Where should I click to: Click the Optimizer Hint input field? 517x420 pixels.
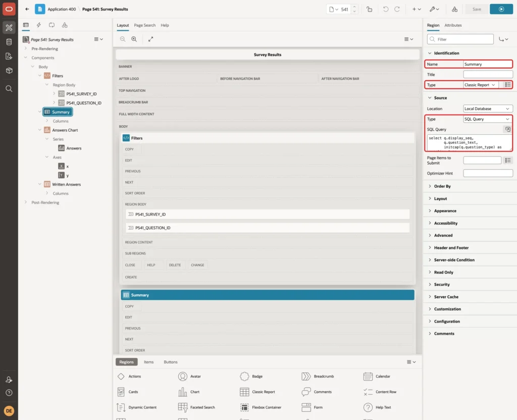click(488, 174)
